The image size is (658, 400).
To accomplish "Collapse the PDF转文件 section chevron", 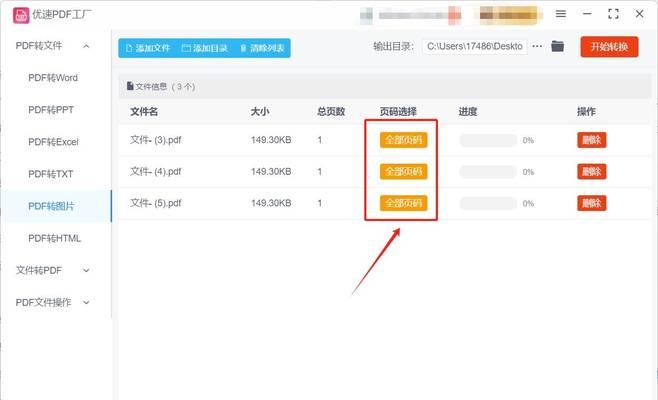I will click(86, 46).
